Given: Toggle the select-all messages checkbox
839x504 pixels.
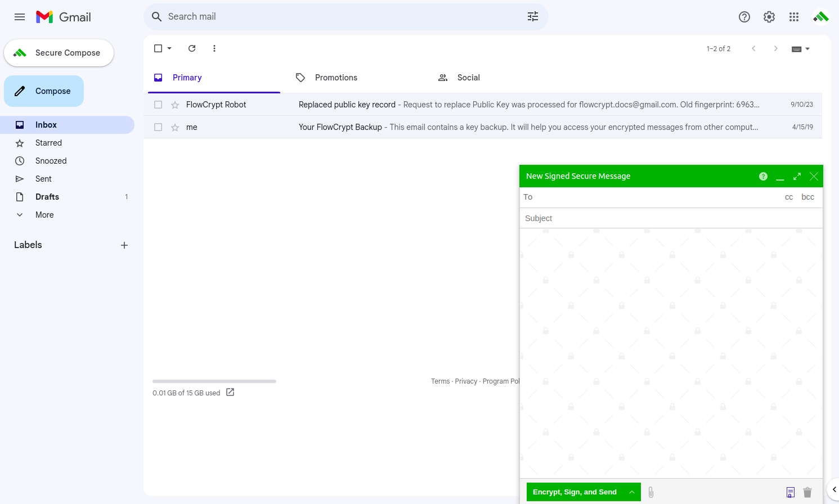Looking at the screenshot, I should point(158,48).
